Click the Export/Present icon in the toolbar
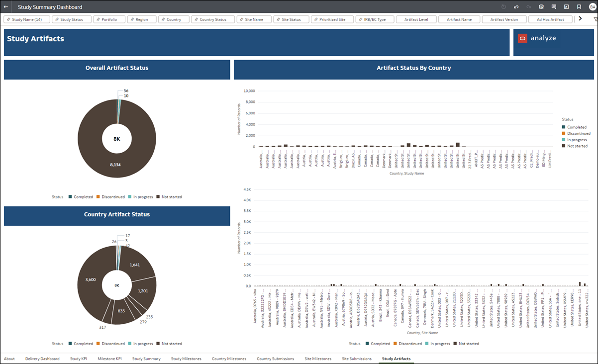 (566, 7)
